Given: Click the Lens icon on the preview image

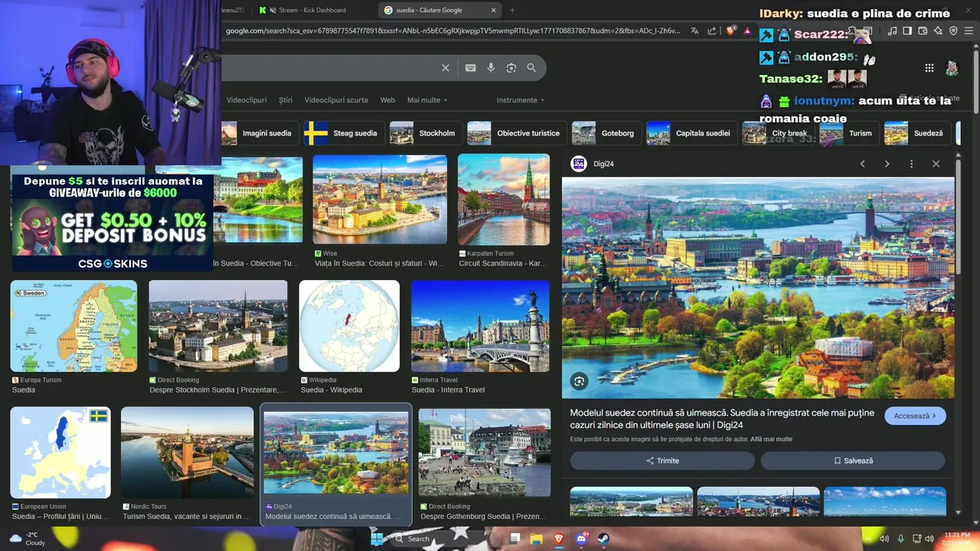Looking at the screenshot, I should click(x=580, y=381).
